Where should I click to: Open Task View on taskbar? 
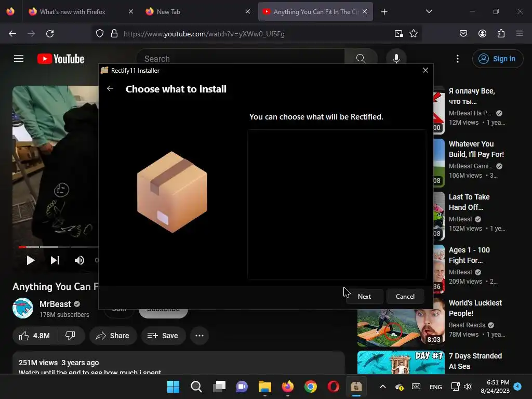[x=219, y=387]
